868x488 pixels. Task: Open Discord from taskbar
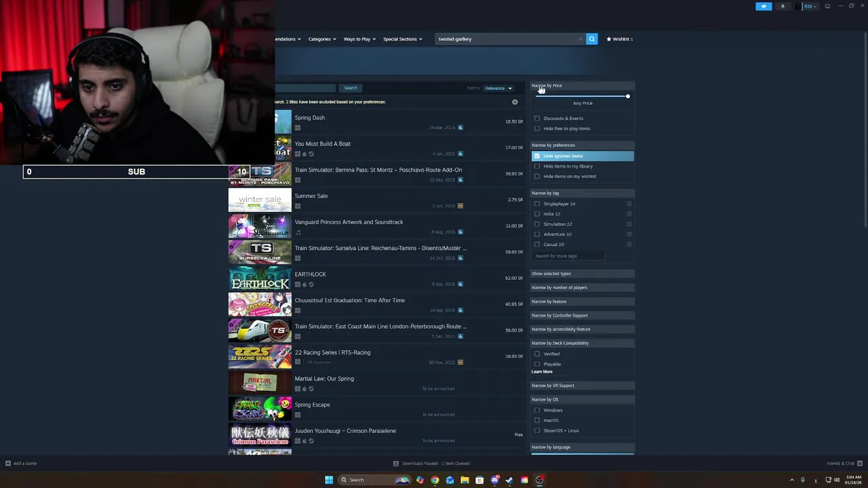[494, 480]
